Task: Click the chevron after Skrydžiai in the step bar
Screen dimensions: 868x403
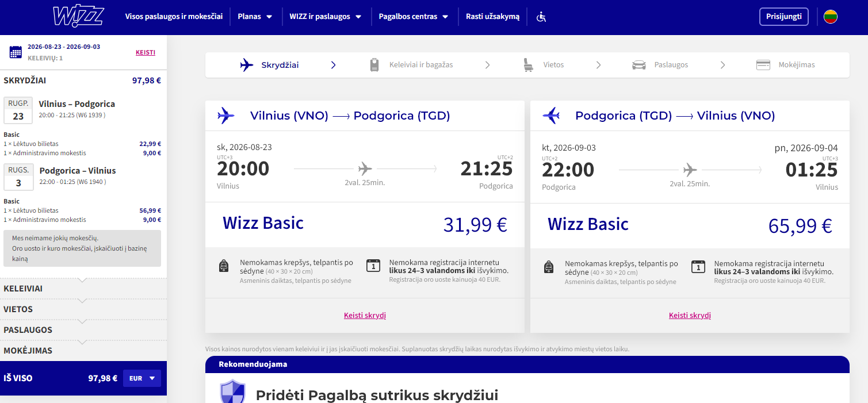Action: [x=334, y=65]
